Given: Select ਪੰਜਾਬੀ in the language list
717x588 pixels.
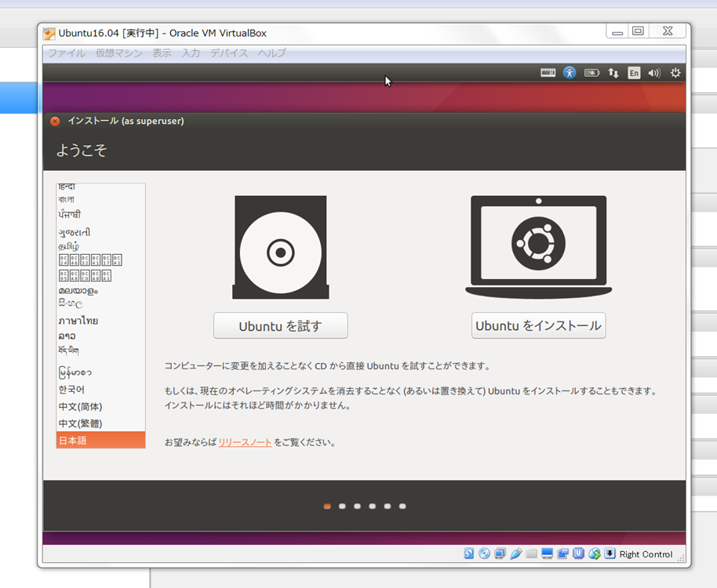Looking at the screenshot, I should pyautogui.click(x=100, y=214).
